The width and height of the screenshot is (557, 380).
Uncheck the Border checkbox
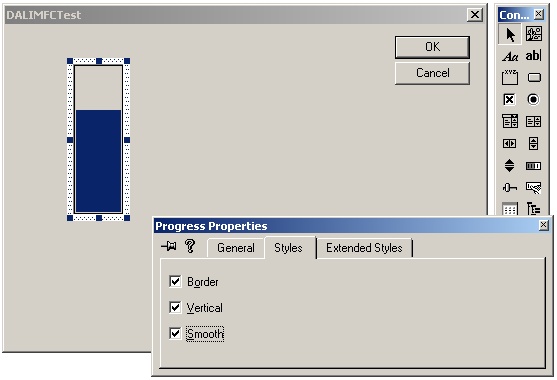[x=175, y=282]
